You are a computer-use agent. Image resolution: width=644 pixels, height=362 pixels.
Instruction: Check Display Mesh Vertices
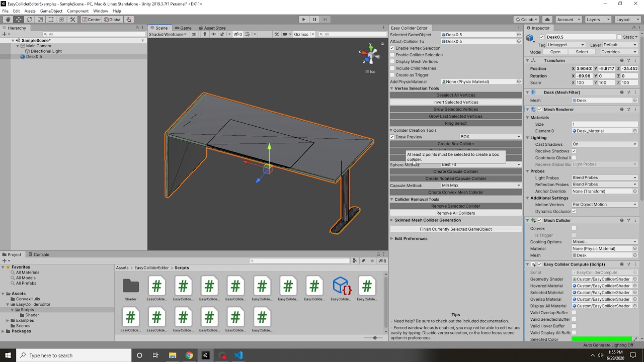pyautogui.click(x=392, y=61)
